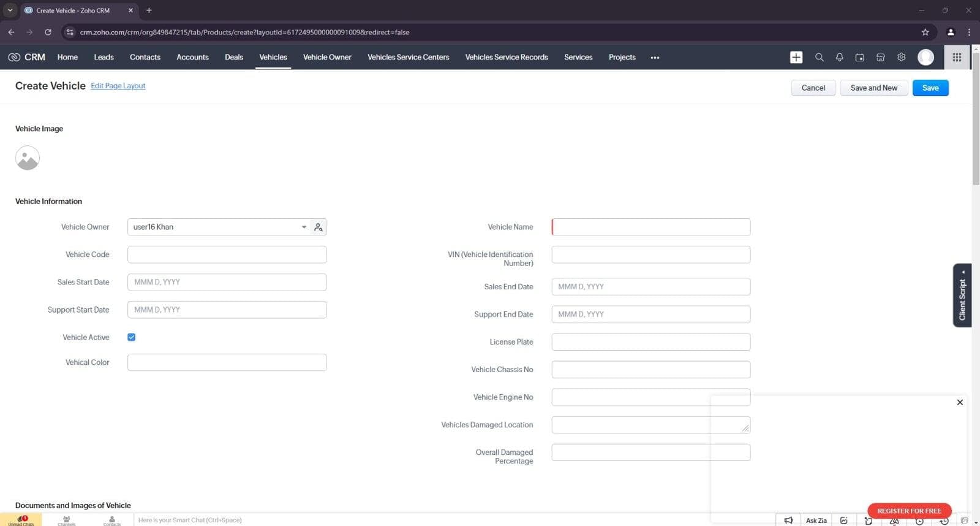
Task: Click the Vehicle Owner user lookup icon
Action: tap(318, 227)
